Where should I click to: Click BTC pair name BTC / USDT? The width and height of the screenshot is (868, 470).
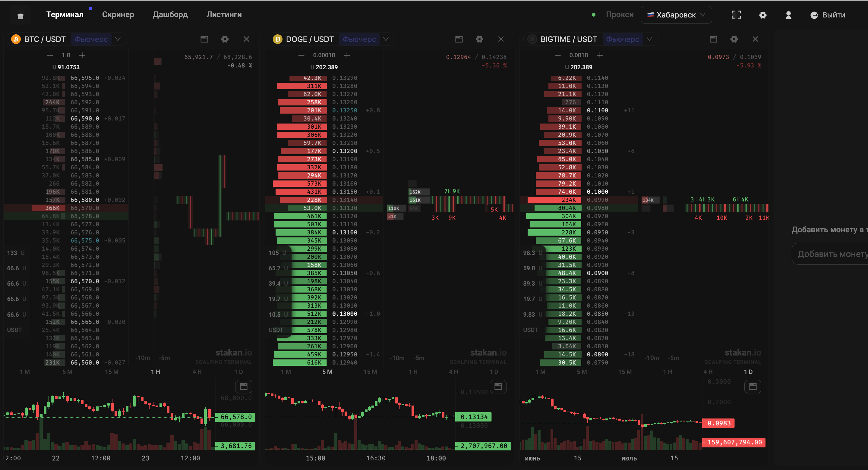pos(45,39)
